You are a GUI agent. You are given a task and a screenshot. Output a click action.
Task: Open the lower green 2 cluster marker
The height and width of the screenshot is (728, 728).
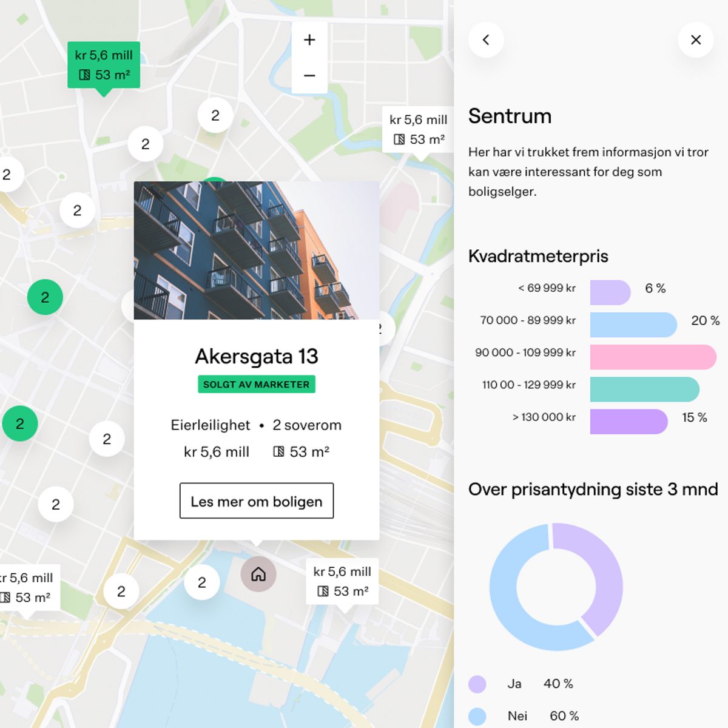point(20,423)
